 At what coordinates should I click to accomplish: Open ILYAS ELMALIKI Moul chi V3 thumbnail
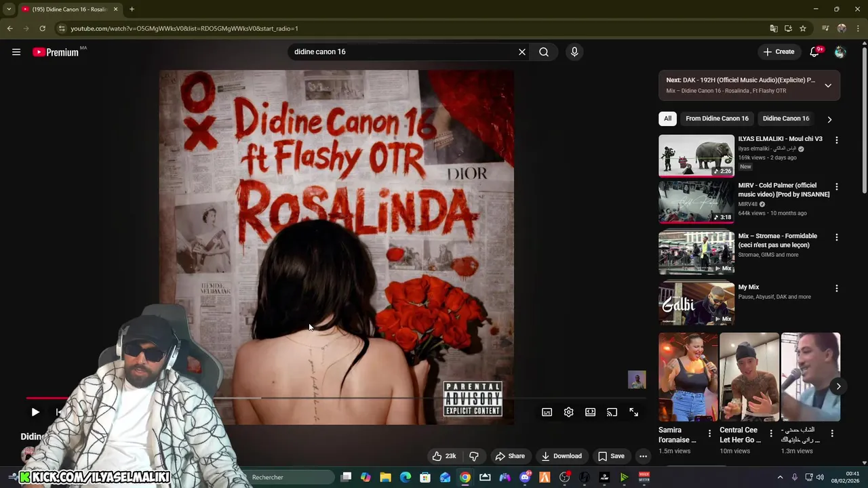(696, 155)
